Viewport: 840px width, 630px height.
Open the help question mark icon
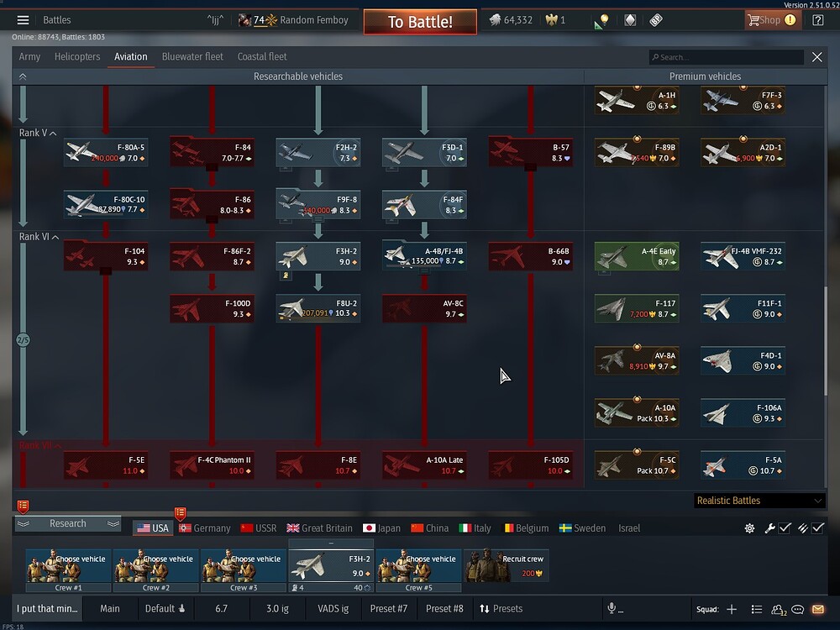pyautogui.click(x=817, y=20)
